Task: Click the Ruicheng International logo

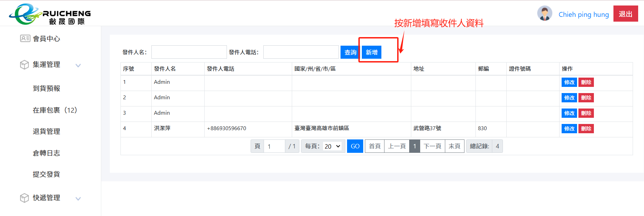Action: click(x=50, y=14)
